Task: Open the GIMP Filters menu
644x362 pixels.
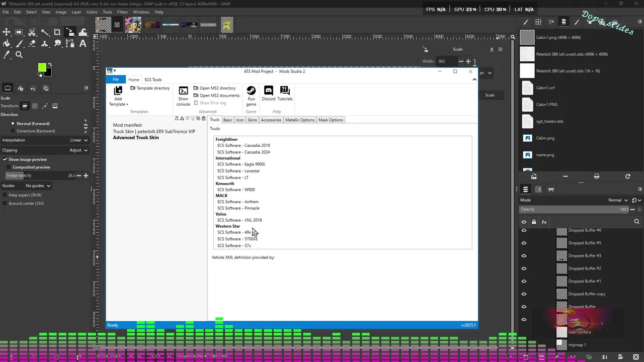Action: pyautogui.click(x=122, y=12)
